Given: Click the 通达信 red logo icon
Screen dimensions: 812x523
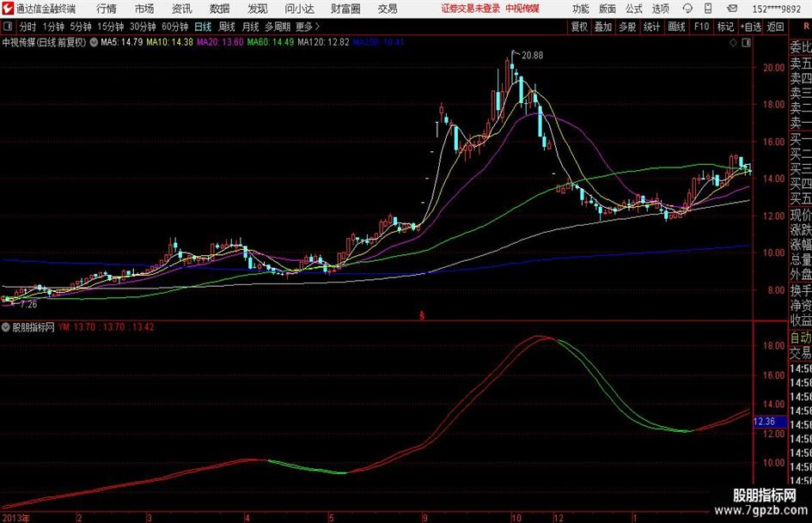Looking at the screenshot, I should coord(8,9).
